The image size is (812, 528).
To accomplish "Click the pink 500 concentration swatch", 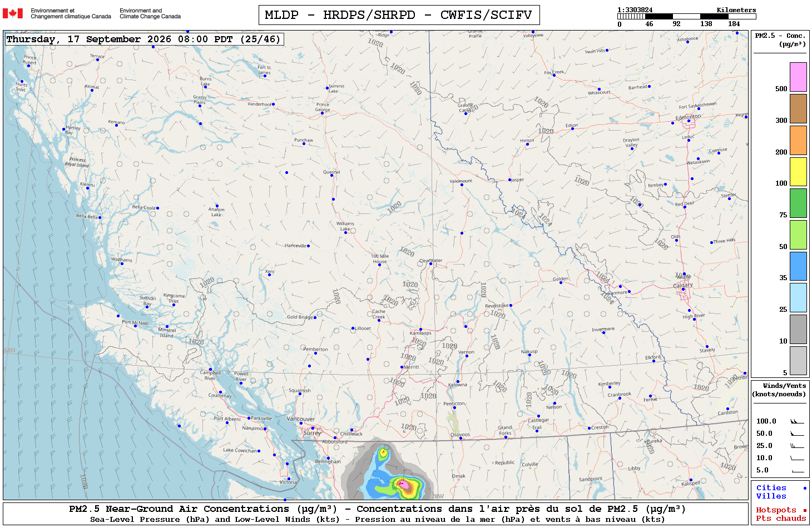I will pos(798,77).
